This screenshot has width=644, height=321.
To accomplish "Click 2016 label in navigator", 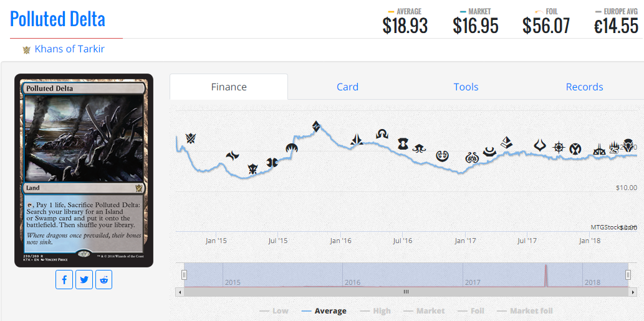I will 352,282.
